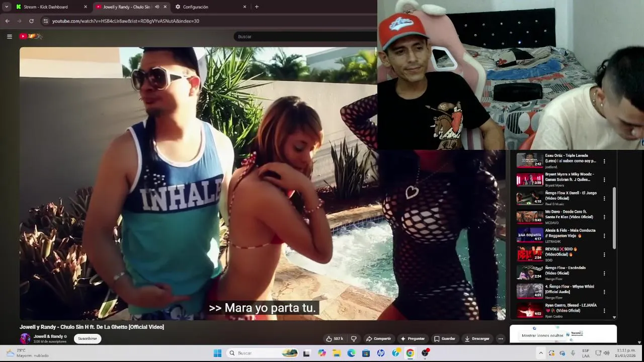This screenshot has width=644, height=362.
Task: View site information icon in address bar
Action: coord(45,21)
